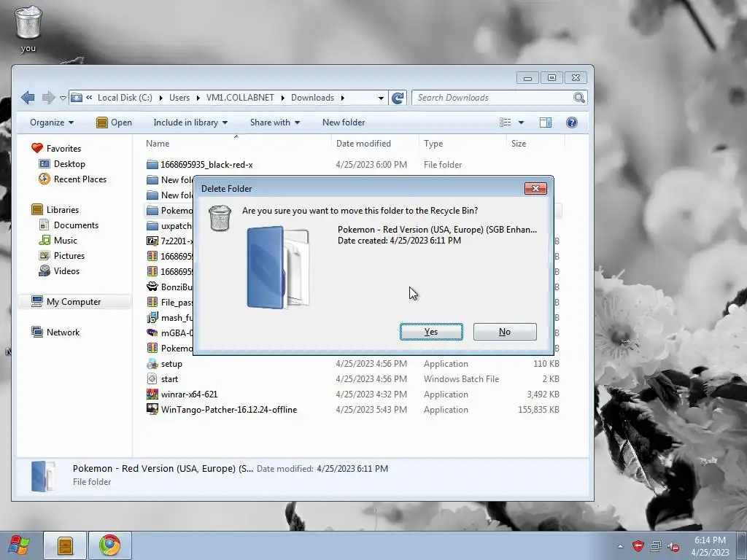This screenshot has height=560, width=747.
Task: Click the folder thumbnail in details pane
Action: click(43, 475)
